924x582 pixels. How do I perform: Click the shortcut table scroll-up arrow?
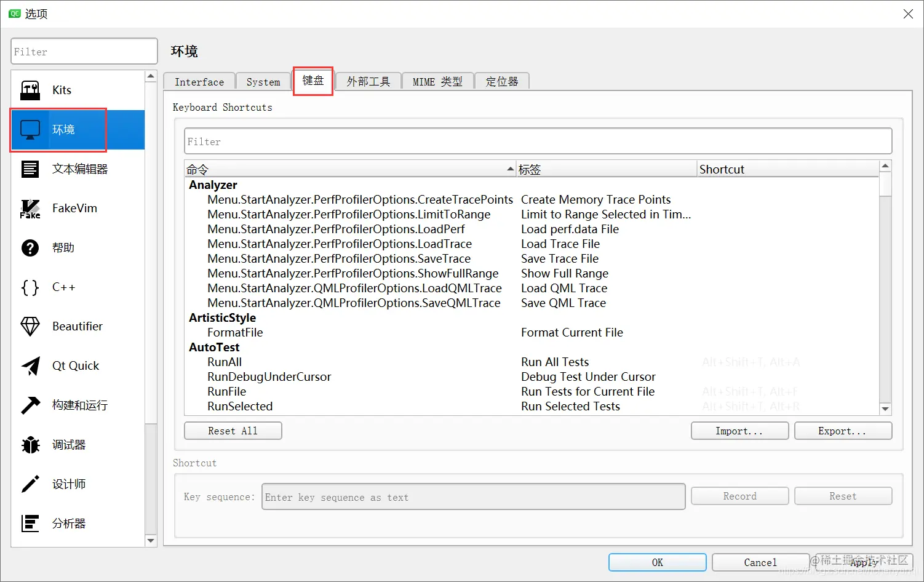[x=885, y=166]
